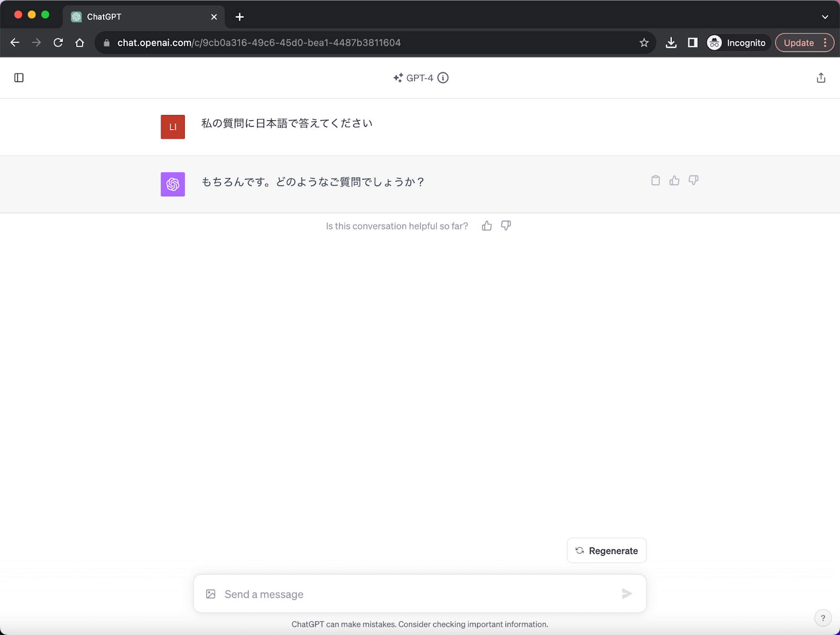Go back in browser history
Screen dimensions: 840x635
(x=15, y=43)
